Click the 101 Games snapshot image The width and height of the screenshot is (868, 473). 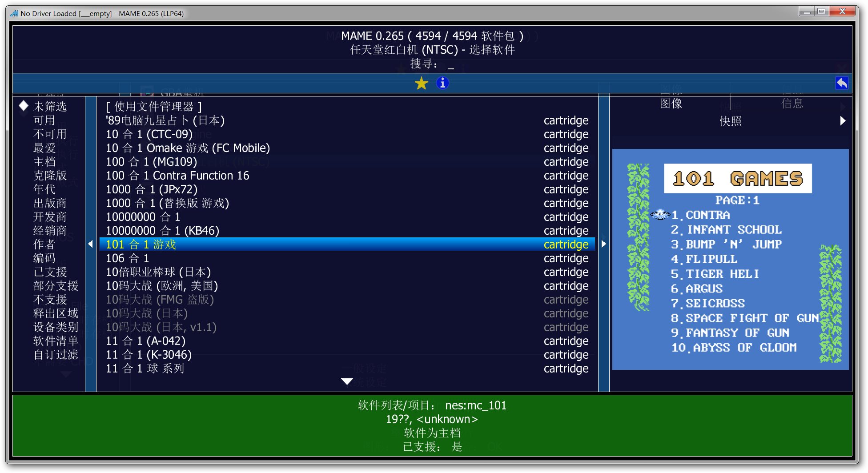tap(730, 259)
